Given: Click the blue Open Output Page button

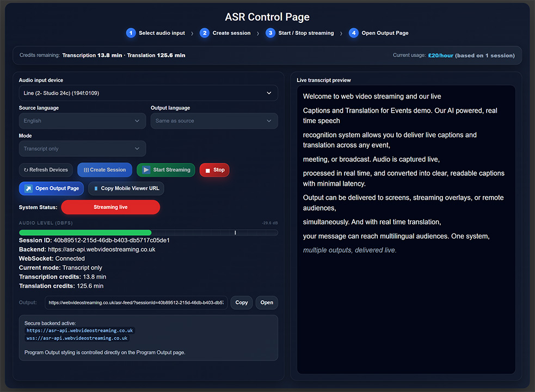Looking at the screenshot, I should click(x=51, y=188).
